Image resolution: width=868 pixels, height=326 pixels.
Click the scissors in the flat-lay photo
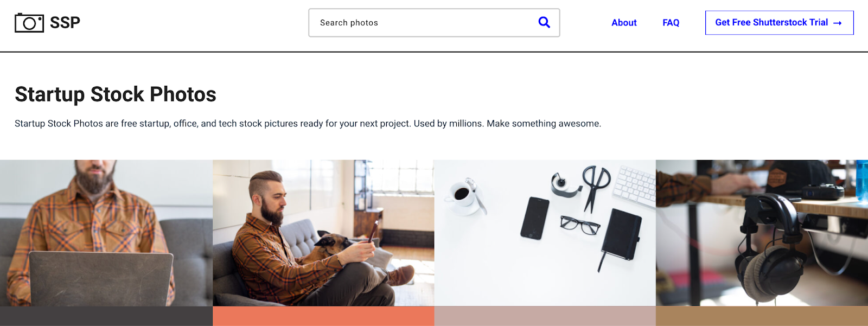tap(596, 184)
